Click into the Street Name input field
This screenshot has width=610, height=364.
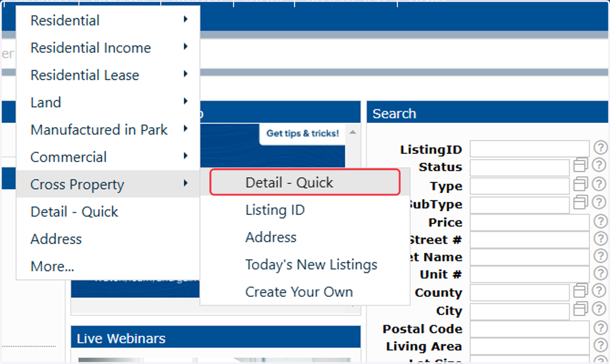pos(529,257)
